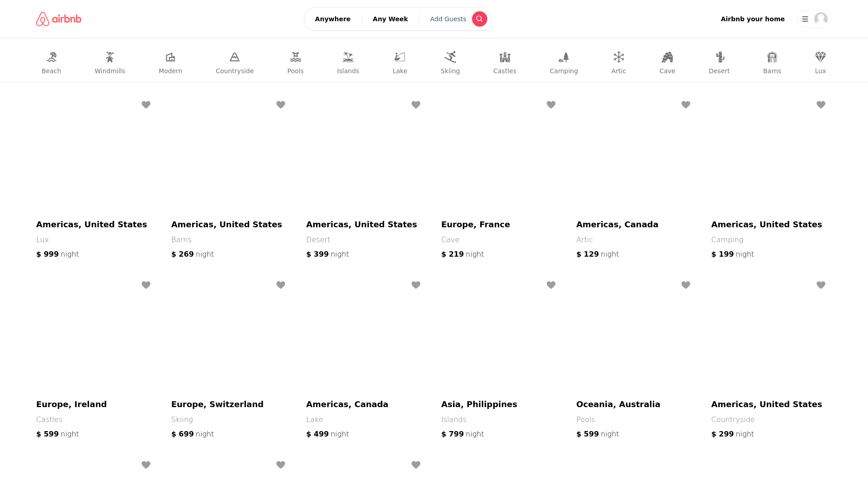868x488 pixels.
Task: Favorite the Philippines Islands listing
Action: pyautogui.click(x=551, y=285)
